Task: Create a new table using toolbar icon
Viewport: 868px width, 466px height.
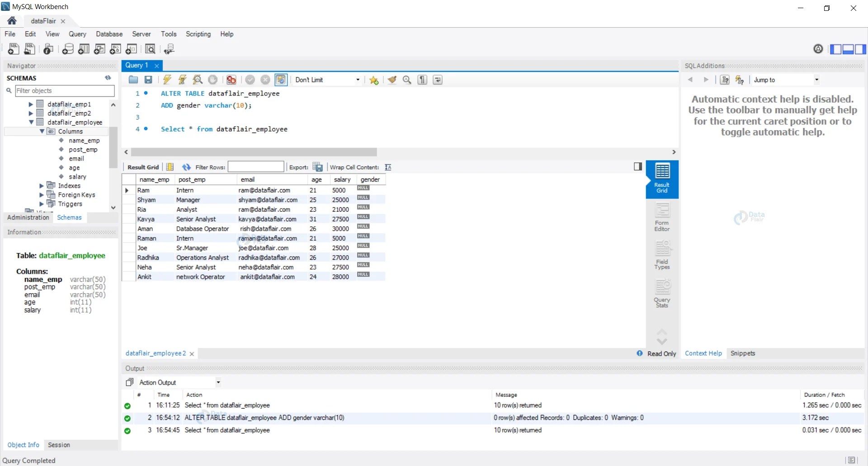Action: pyautogui.click(x=83, y=49)
